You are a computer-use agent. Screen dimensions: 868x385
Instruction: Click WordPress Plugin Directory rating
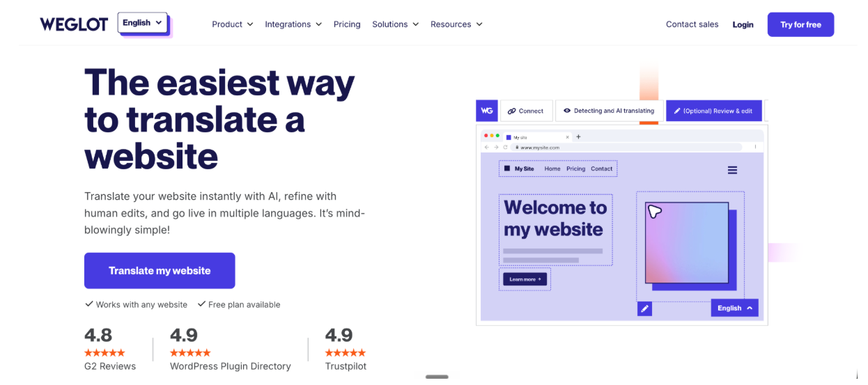coord(231,349)
